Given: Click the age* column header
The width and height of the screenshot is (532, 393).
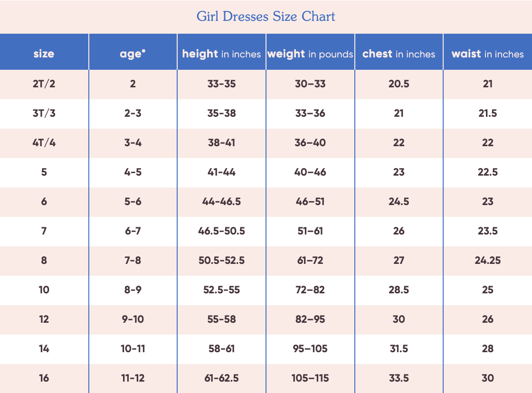Looking at the screenshot, I should [133, 54].
